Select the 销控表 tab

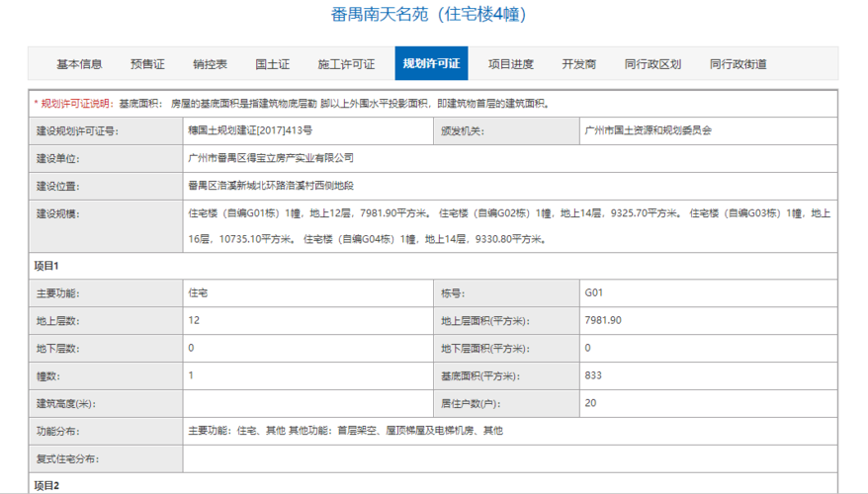(210, 64)
